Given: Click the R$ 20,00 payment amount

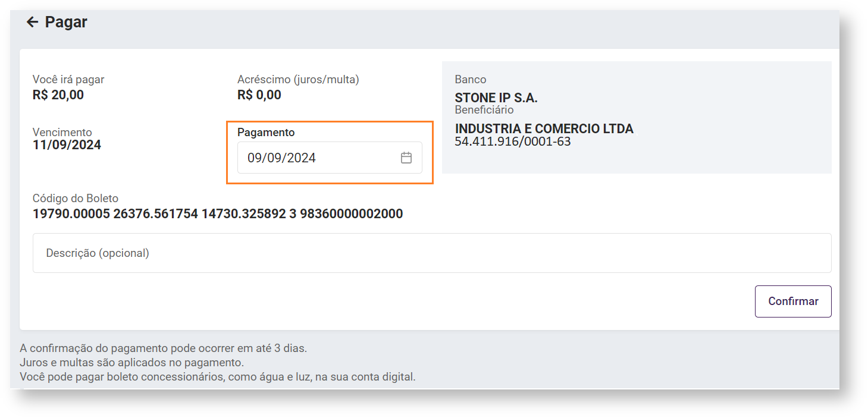Looking at the screenshot, I should coord(58,95).
